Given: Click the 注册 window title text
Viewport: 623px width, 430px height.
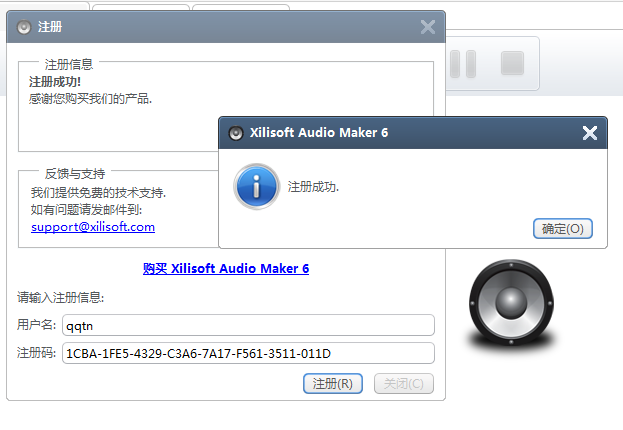Looking at the screenshot, I should [x=49, y=27].
